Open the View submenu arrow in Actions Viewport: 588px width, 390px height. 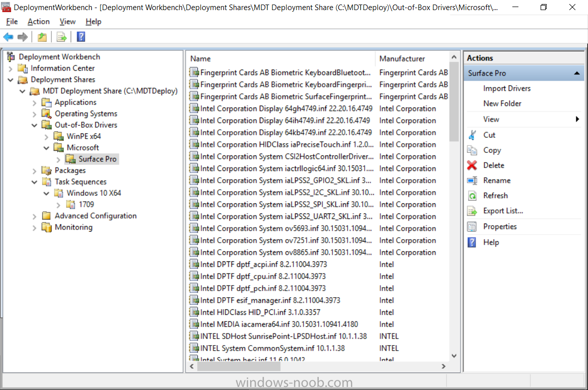[577, 119]
